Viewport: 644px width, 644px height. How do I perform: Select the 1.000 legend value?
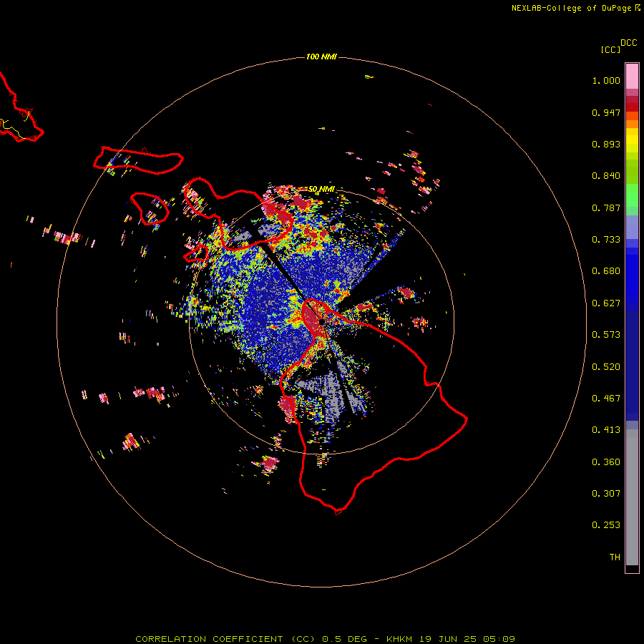(606, 80)
